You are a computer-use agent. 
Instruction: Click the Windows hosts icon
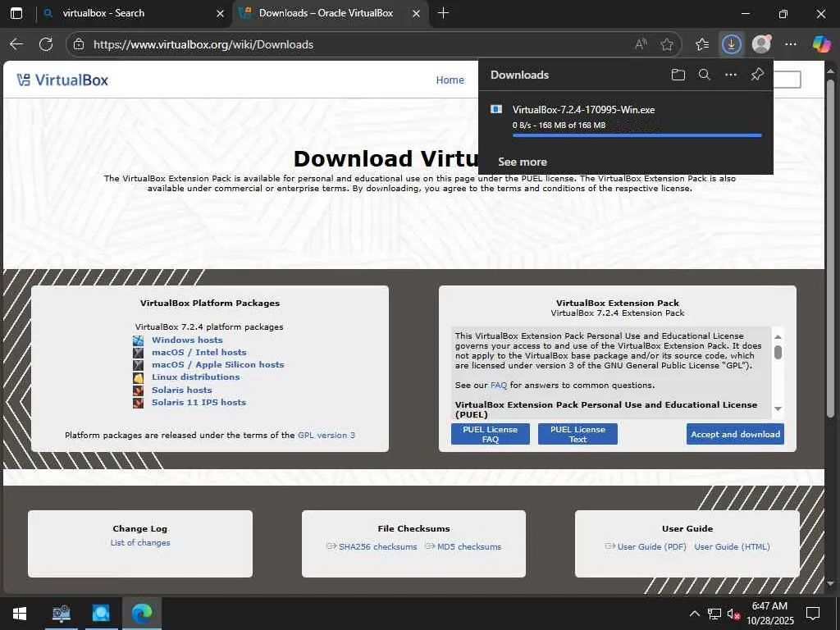(x=138, y=340)
